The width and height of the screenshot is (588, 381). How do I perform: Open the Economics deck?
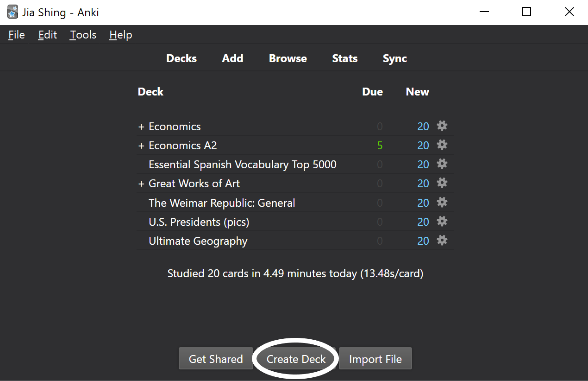coord(175,127)
